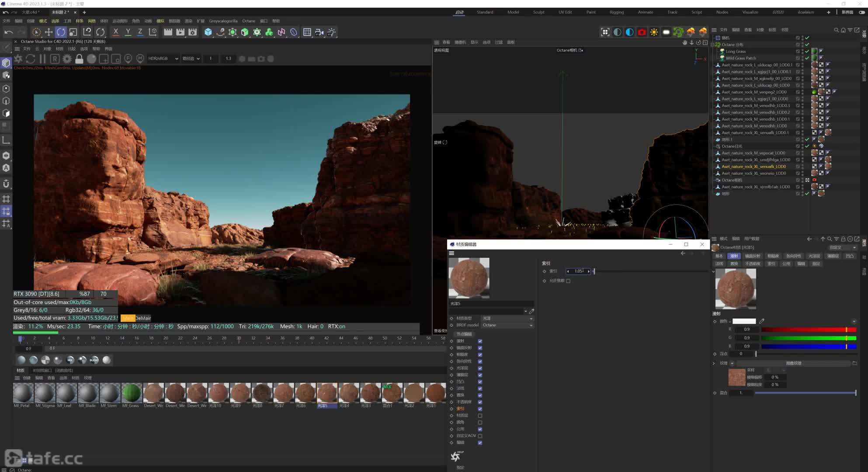Click the 节点编辑 node editor button
Viewport: 868px width, 472px height.
point(464,334)
